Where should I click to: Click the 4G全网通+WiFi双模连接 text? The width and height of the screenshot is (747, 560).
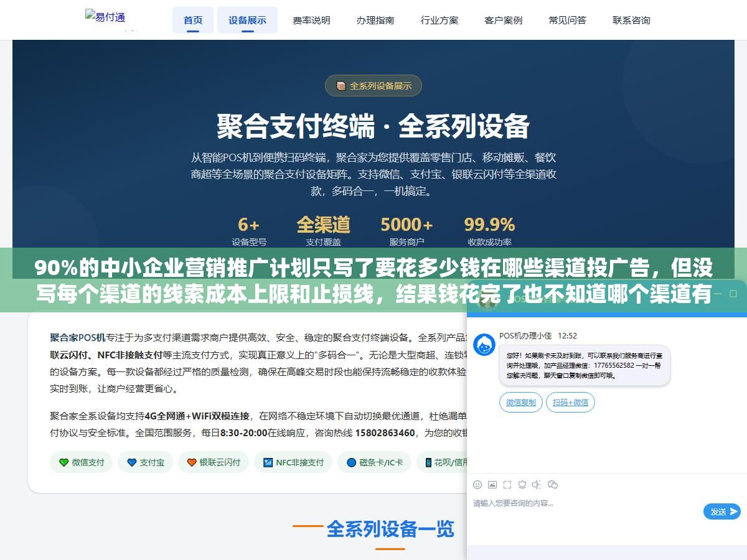coord(197,416)
